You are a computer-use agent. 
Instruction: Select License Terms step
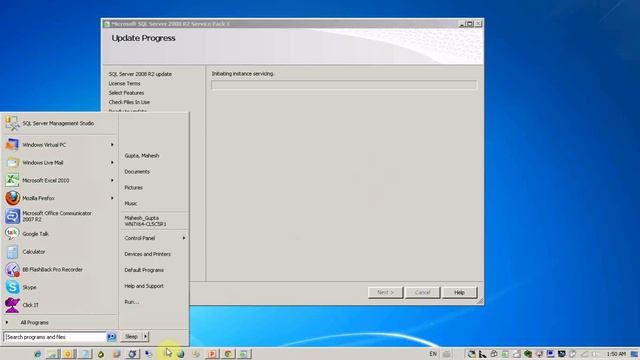click(124, 83)
